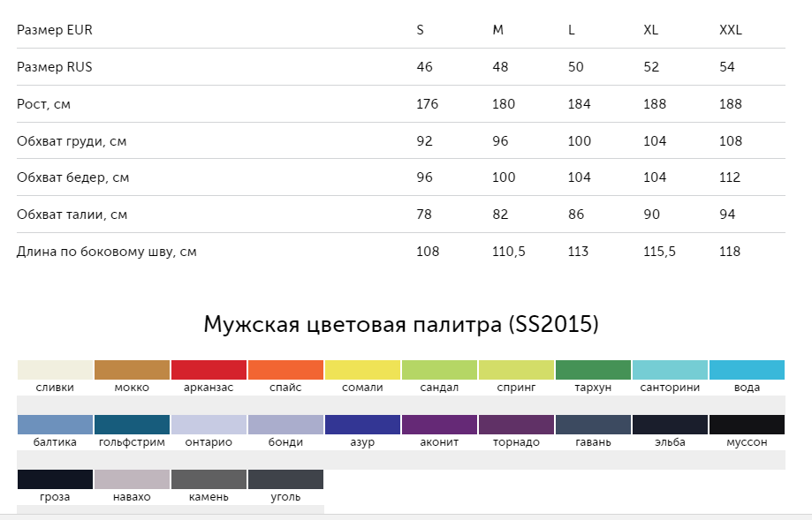Click the 'Мужская цветовая палитра (SS2015)' heading
Viewport: 812px width, 520px height.
401,325
